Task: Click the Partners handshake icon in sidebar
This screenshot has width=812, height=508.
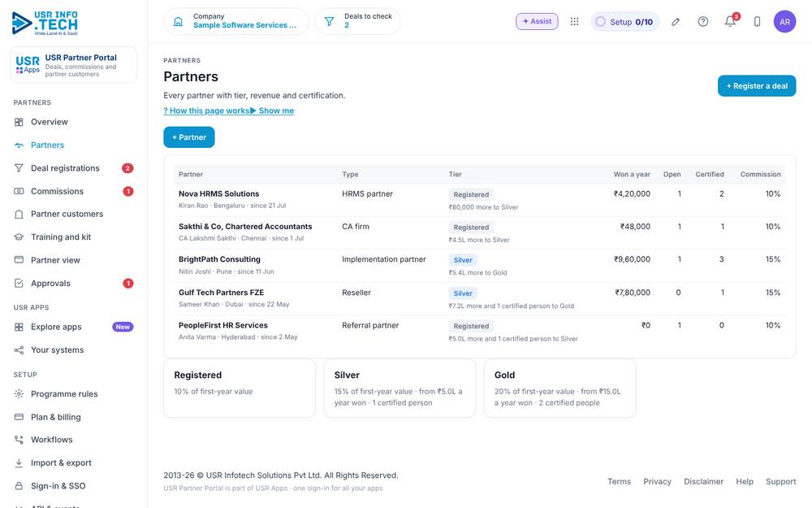Action: click(19, 145)
